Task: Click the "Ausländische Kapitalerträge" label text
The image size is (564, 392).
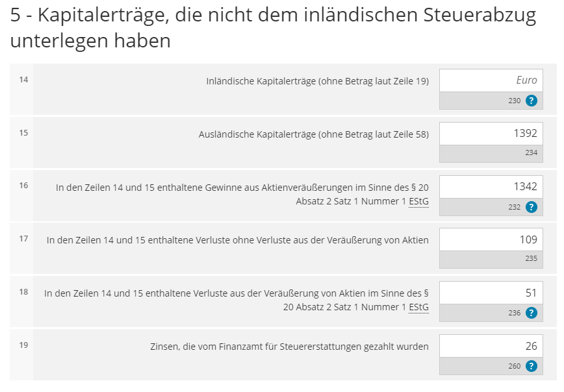Action: (313, 134)
